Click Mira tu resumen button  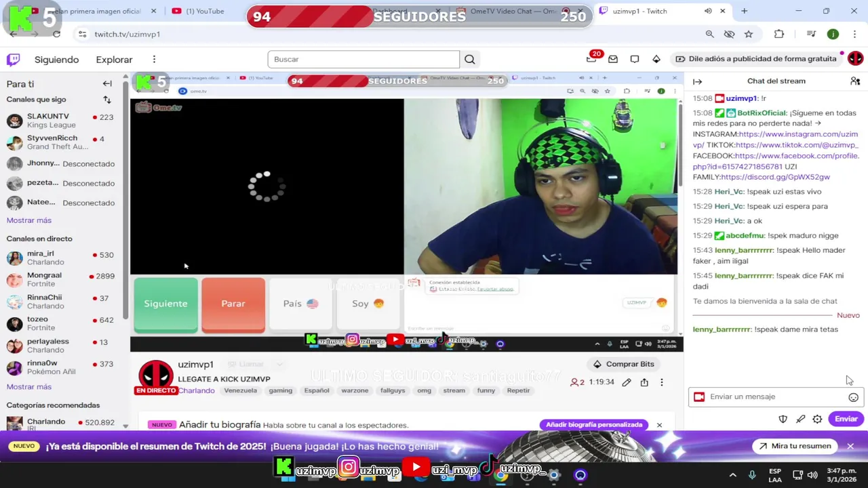795,446
